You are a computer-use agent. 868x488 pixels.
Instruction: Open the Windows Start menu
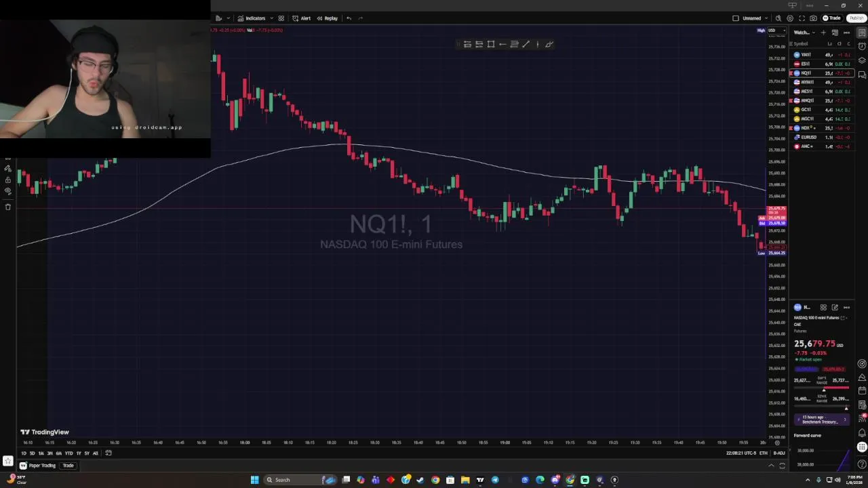(254, 480)
